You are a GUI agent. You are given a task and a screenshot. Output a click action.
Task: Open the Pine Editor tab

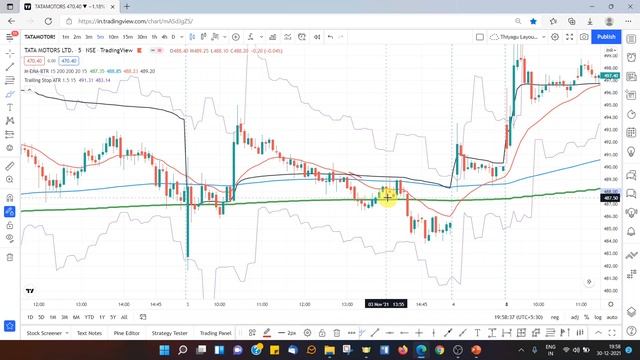127,333
